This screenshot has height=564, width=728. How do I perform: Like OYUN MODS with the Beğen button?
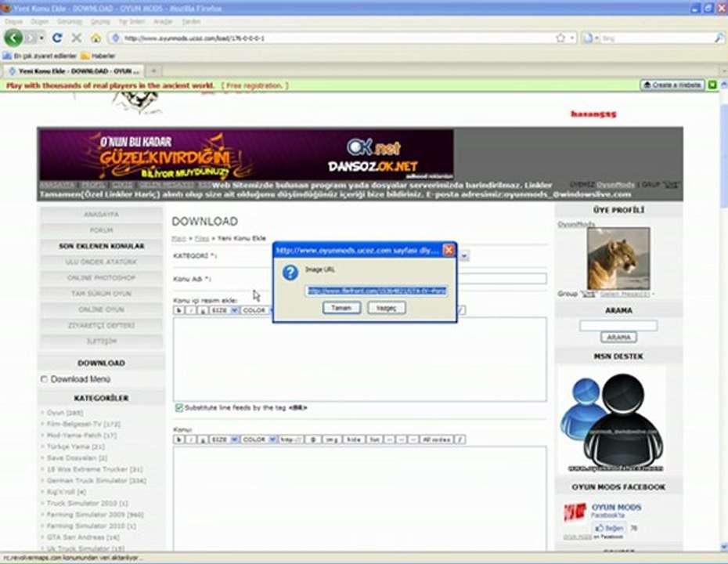(x=609, y=528)
